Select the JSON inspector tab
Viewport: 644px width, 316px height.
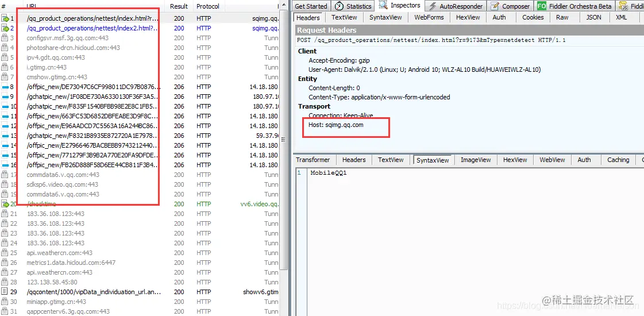[x=593, y=17]
